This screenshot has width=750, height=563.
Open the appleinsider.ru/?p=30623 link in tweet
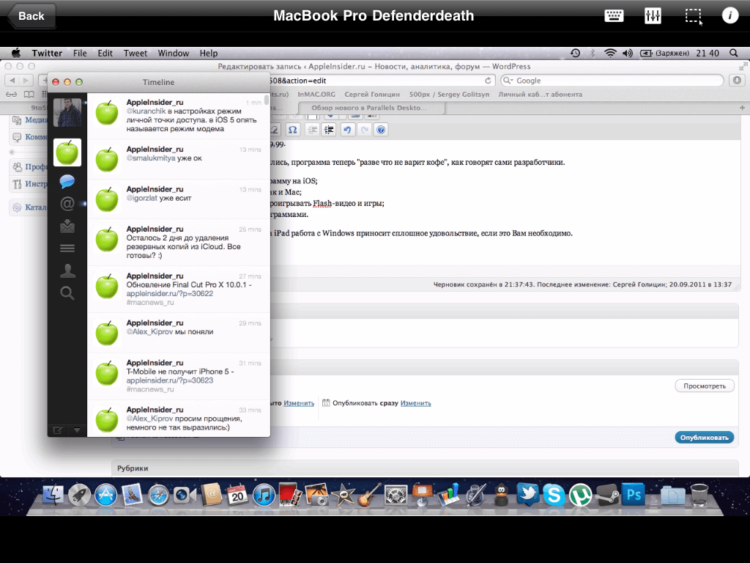(x=169, y=380)
